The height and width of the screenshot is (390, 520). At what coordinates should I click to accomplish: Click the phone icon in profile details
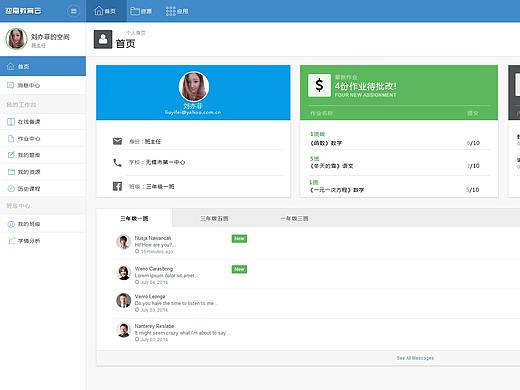(117, 162)
